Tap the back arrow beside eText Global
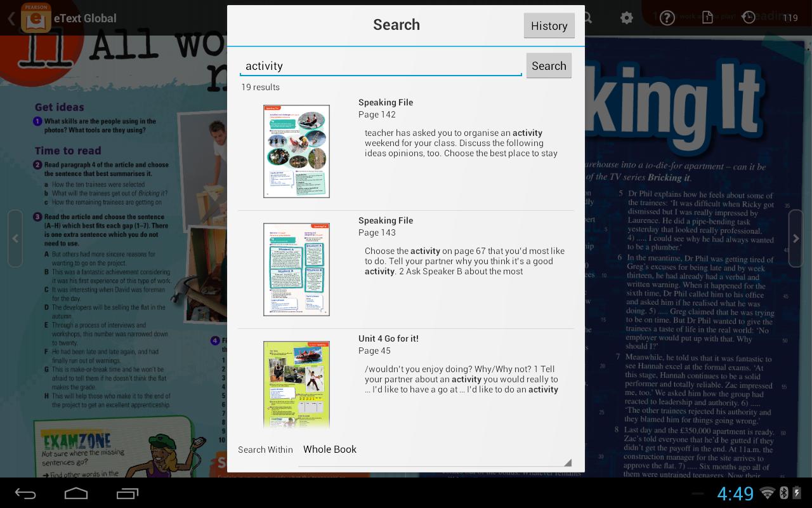 [11, 18]
